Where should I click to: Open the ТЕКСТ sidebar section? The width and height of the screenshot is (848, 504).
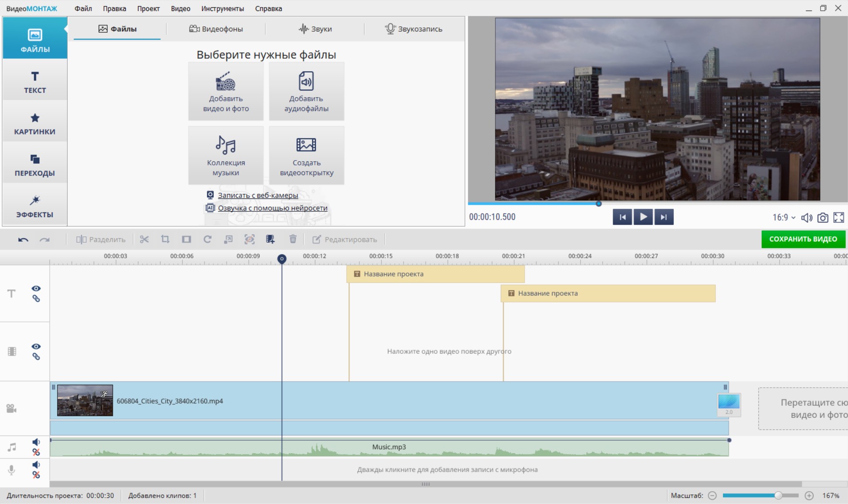click(35, 82)
